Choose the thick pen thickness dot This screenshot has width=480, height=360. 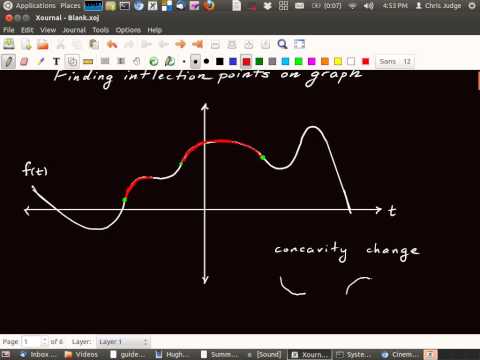(x=206, y=61)
